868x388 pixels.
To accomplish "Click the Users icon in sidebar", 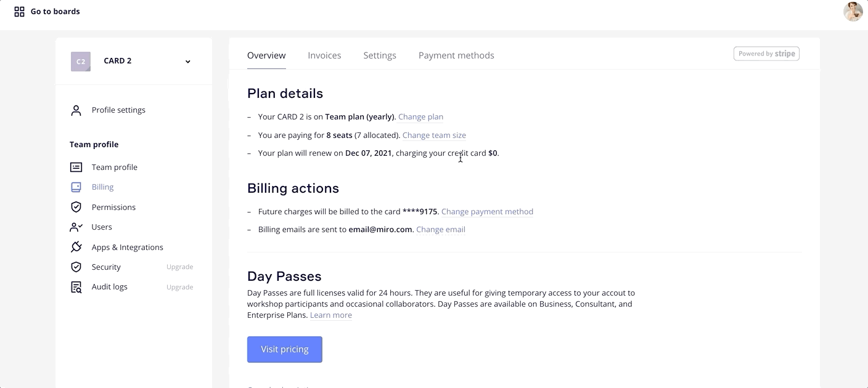I will click(76, 227).
